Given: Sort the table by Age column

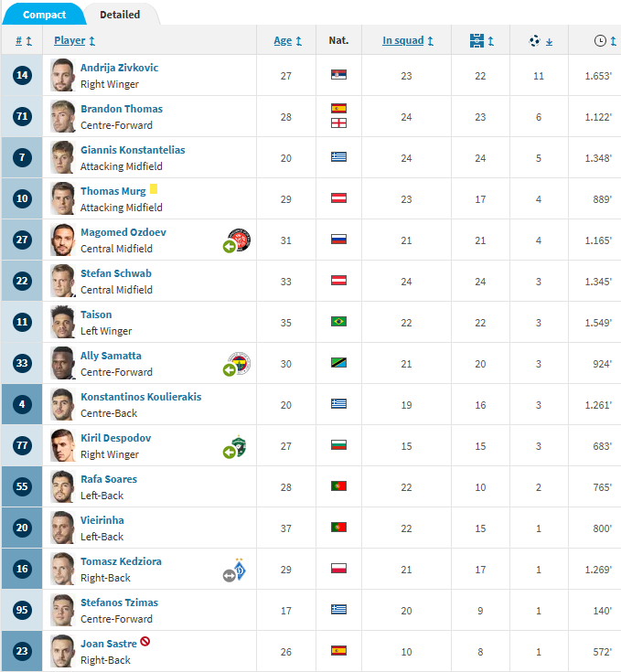Looking at the screenshot, I should pyautogui.click(x=286, y=40).
